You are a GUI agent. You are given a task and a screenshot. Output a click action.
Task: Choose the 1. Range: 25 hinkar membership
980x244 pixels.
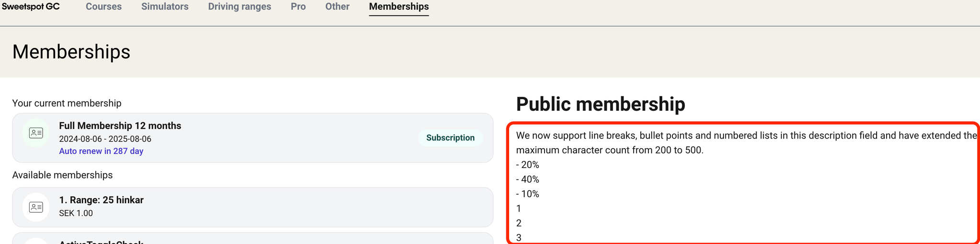(x=253, y=207)
